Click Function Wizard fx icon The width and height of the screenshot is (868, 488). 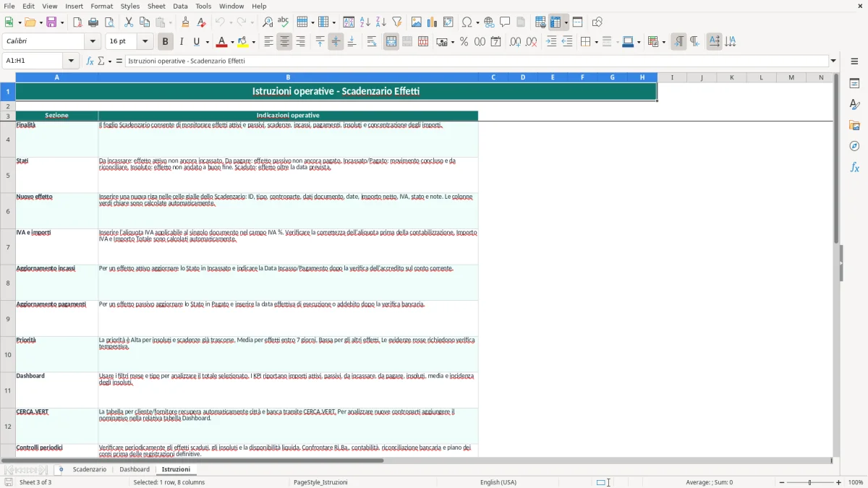pyautogui.click(x=90, y=61)
